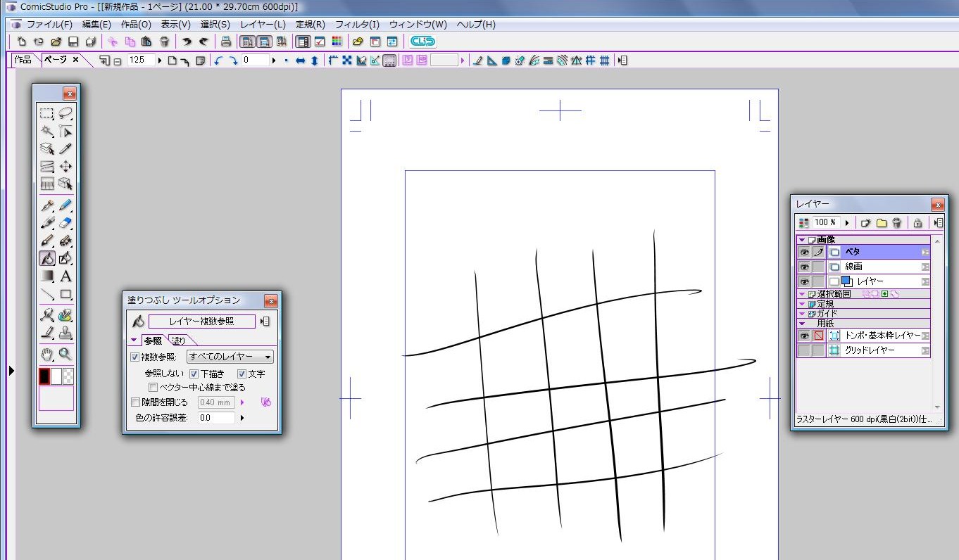Select the Gradient tool
Screen dimensions: 959x560
click(46, 276)
